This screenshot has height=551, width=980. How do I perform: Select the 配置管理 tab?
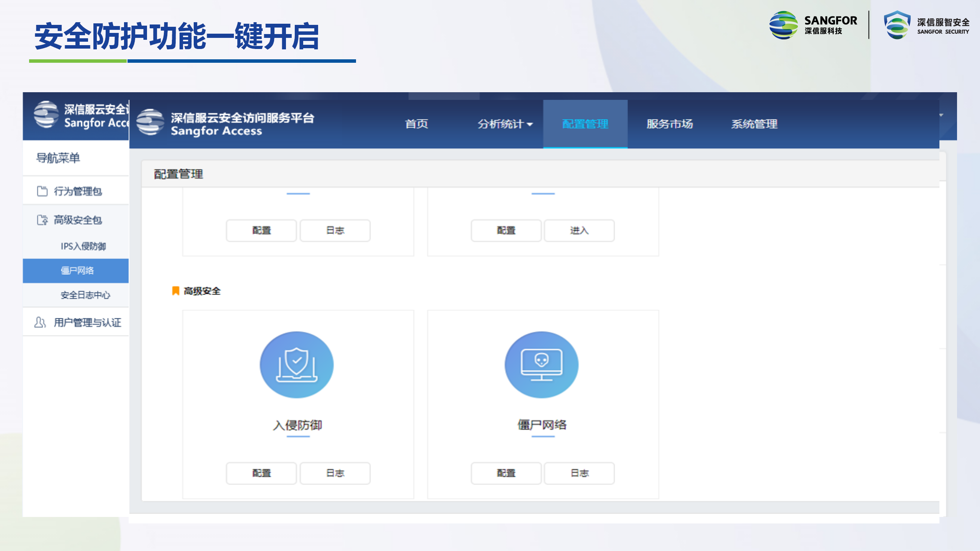point(585,124)
